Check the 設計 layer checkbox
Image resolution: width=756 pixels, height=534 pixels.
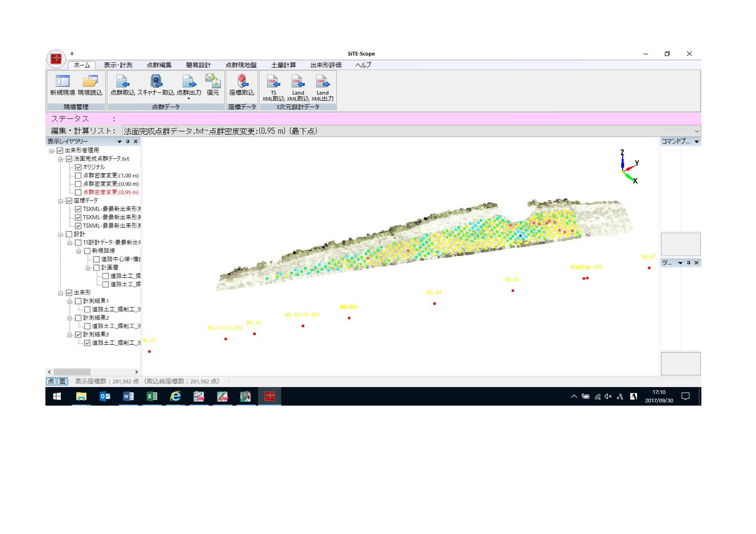(x=69, y=234)
